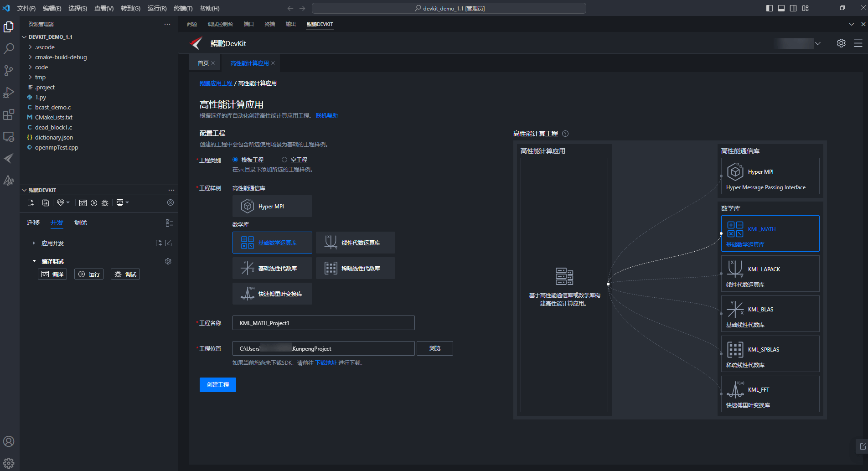Open more actions in 鲲鹏DEVKIT section header
The width and height of the screenshot is (868, 471).
(171, 190)
